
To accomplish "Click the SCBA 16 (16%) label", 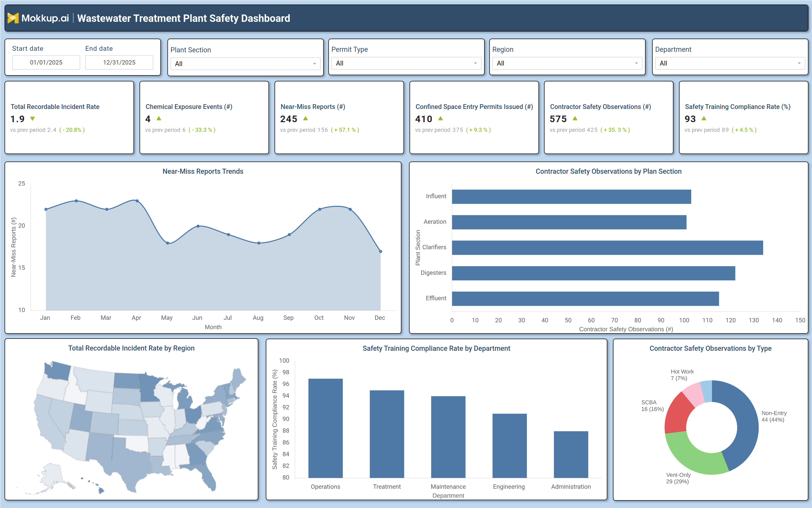I will click(652, 406).
